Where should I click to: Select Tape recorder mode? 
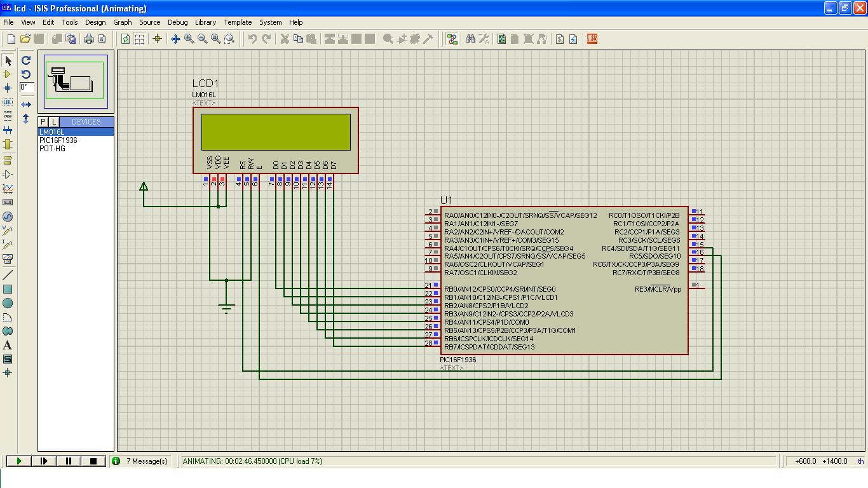click(8, 202)
